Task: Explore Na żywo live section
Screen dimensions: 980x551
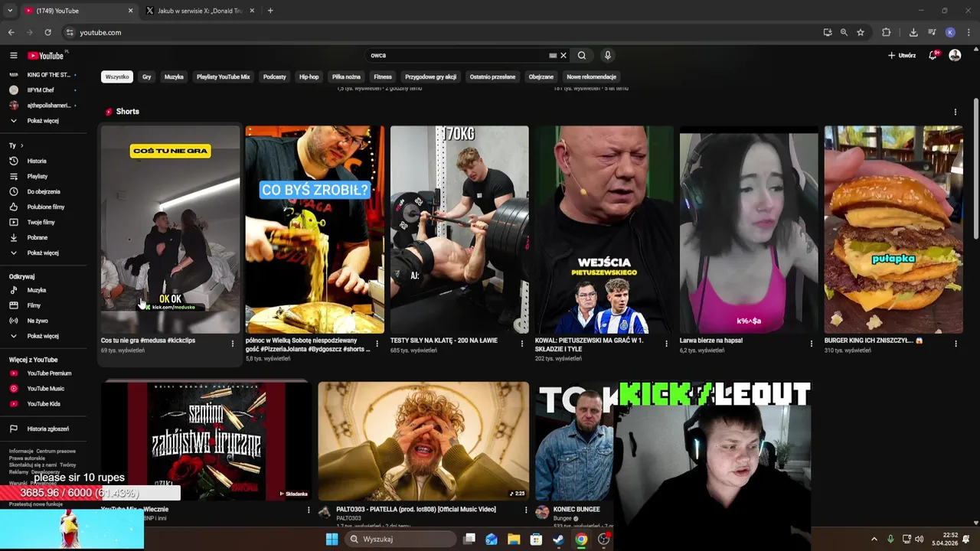Action: [x=38, y=321]
